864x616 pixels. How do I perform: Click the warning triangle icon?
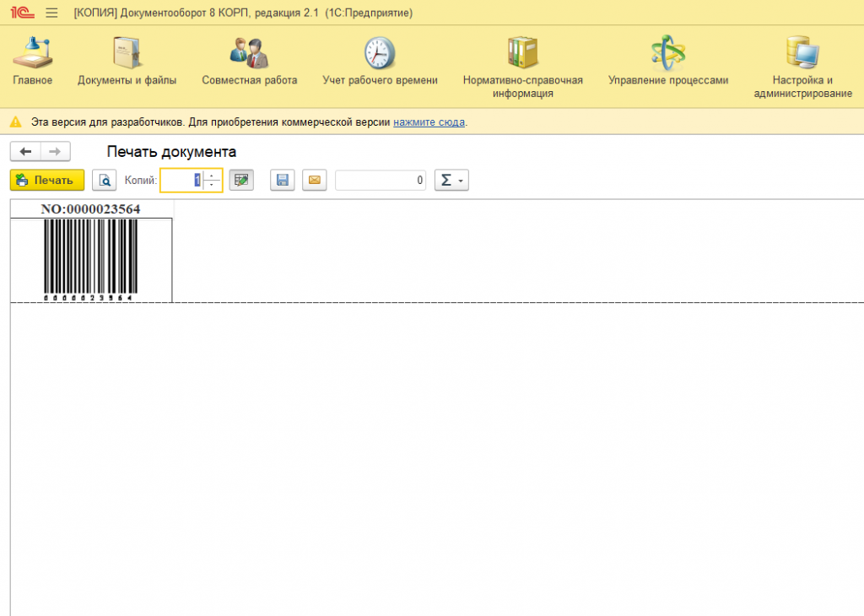click(x=16, y=122)
